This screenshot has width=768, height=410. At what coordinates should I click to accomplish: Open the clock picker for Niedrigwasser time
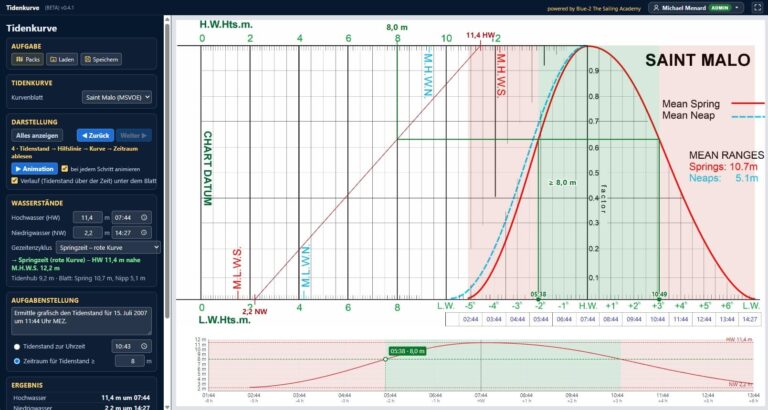[x=144, y=233]
